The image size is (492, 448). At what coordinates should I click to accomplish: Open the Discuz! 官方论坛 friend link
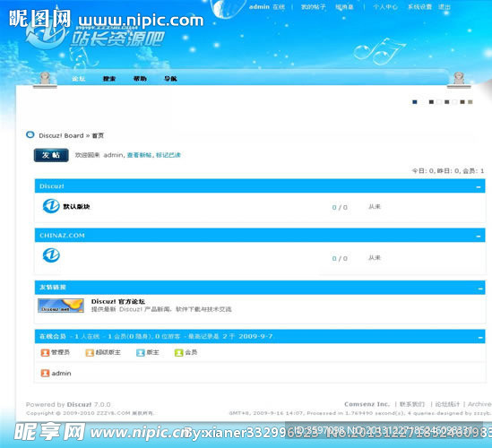118,301
